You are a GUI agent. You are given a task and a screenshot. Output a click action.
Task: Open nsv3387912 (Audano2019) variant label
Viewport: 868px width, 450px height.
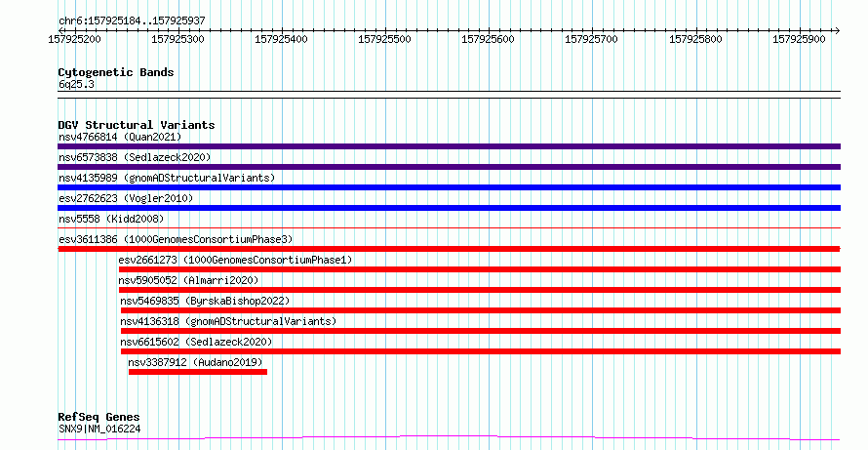coord(195,362)
